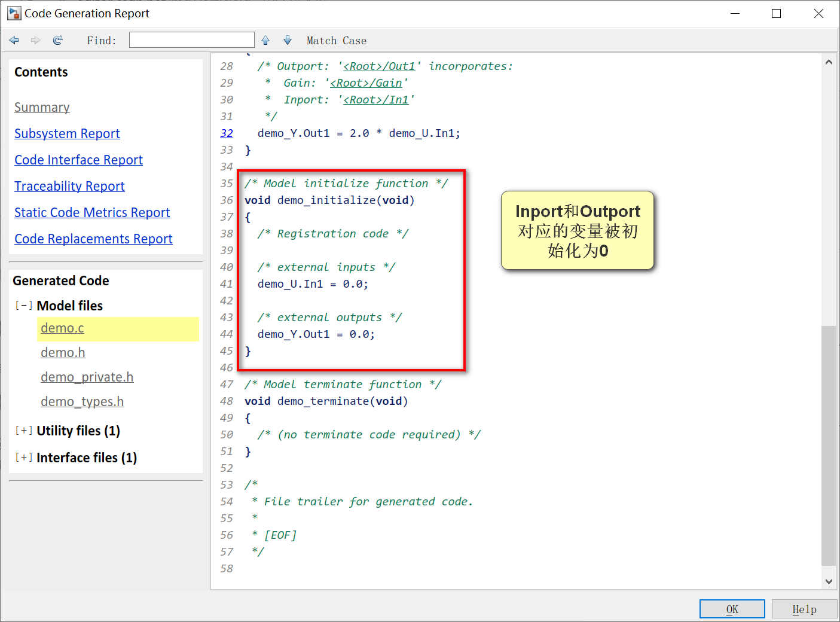Select demo.c in Model files
The image size is (840, 622).
(62, 328)
